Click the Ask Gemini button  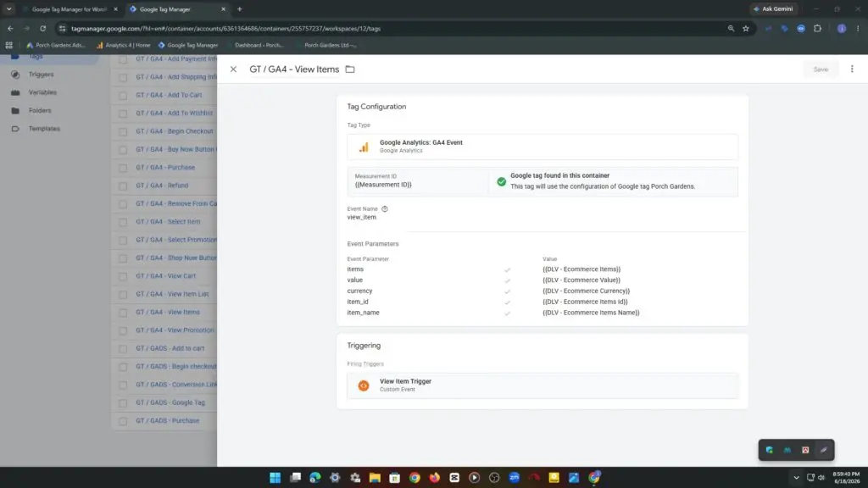tap(773, 8)
